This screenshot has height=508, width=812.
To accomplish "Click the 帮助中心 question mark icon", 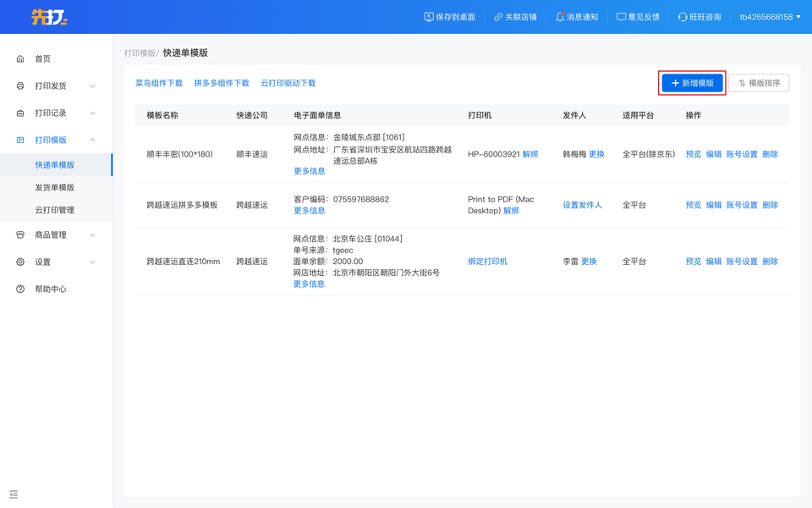I will pos(20,289).
